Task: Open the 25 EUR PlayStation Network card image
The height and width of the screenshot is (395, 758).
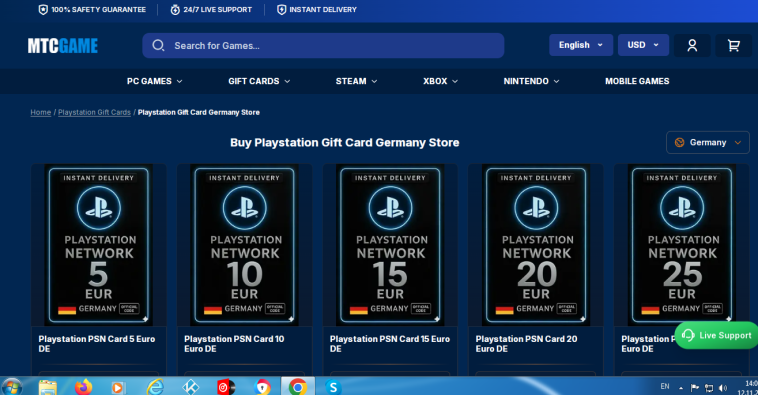Action: tap(682, 245)
